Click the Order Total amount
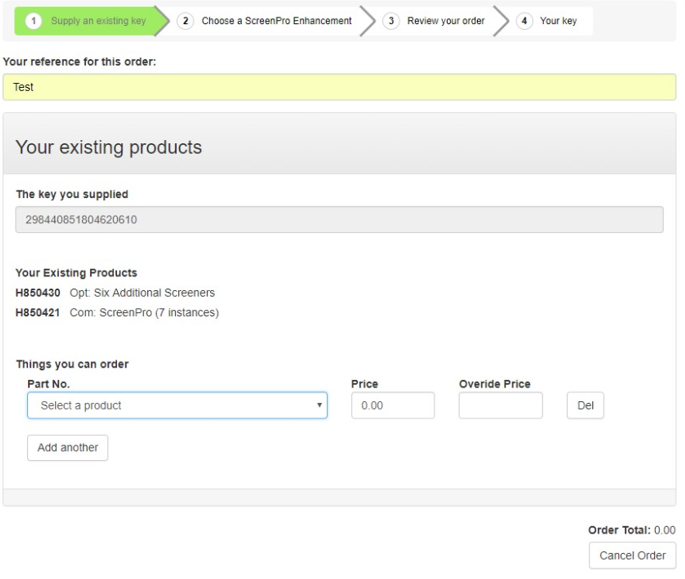 tap(664, 530)
